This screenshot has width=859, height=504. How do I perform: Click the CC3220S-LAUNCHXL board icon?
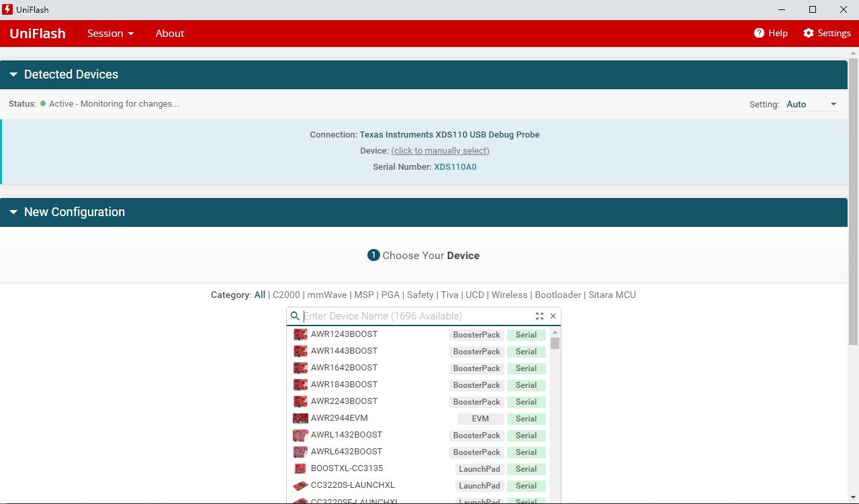(x=300, y=485)
